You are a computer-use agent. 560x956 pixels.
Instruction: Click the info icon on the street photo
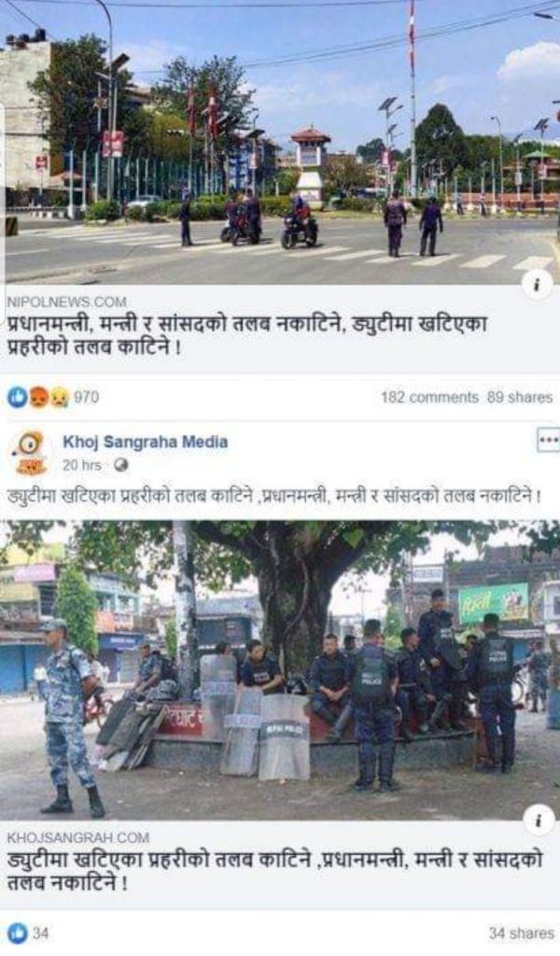point(537,287)
